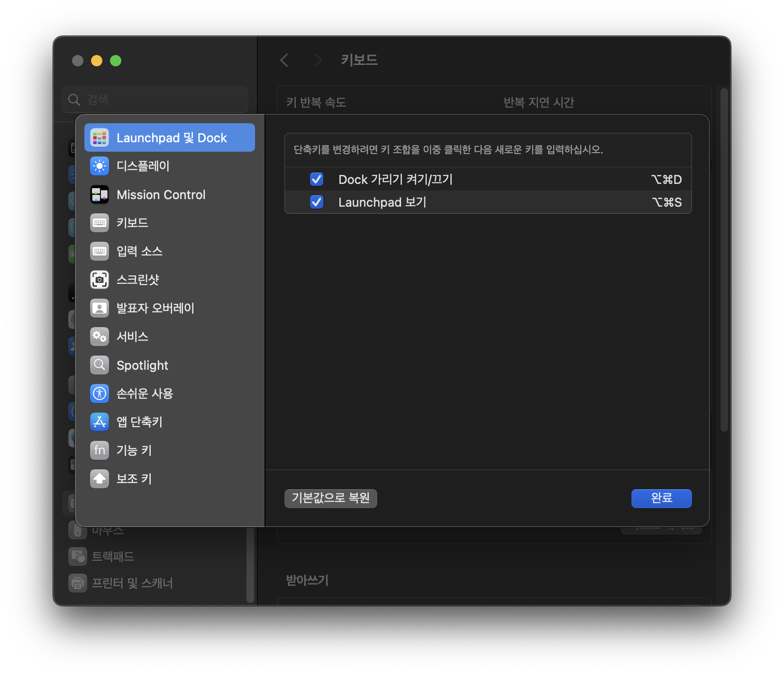Click the 트랙패드 icon in background sidebar
Image resolution: width=784 pixels, height=676 pixels.
tap(78, 557)
